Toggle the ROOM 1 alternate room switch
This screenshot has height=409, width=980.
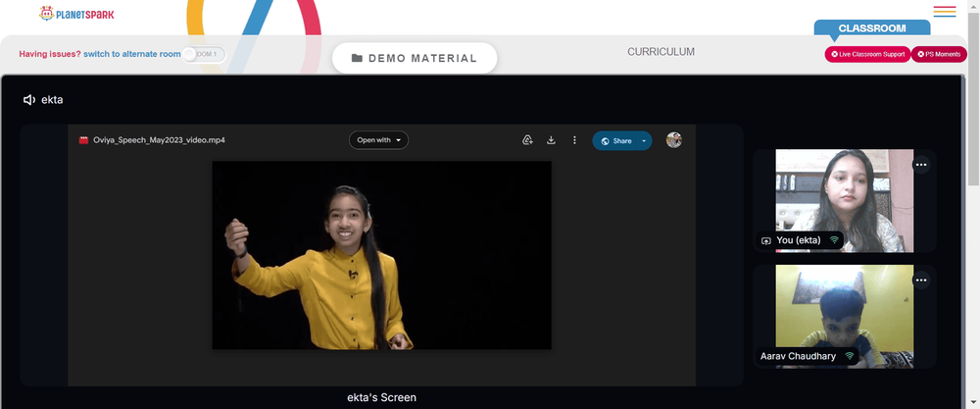[x=205, y=54]
